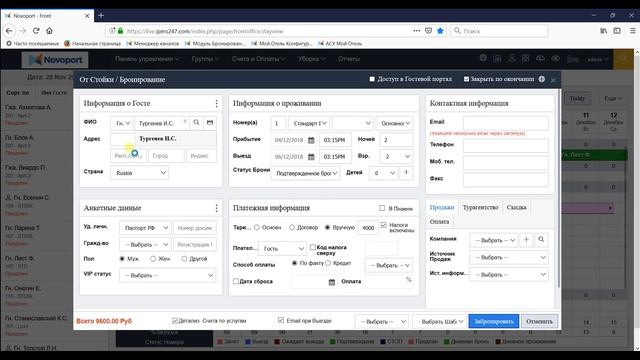The width and height of the screenshot is (640, 360).
Task: Toggle В Подвеш checkbox
Action: click(382, 208)
